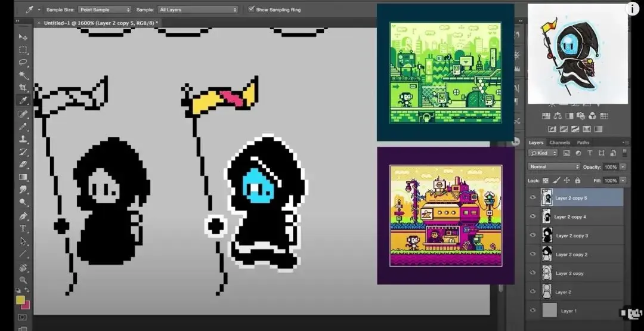Toggle lock image pixels brush icon

point(556,180)
